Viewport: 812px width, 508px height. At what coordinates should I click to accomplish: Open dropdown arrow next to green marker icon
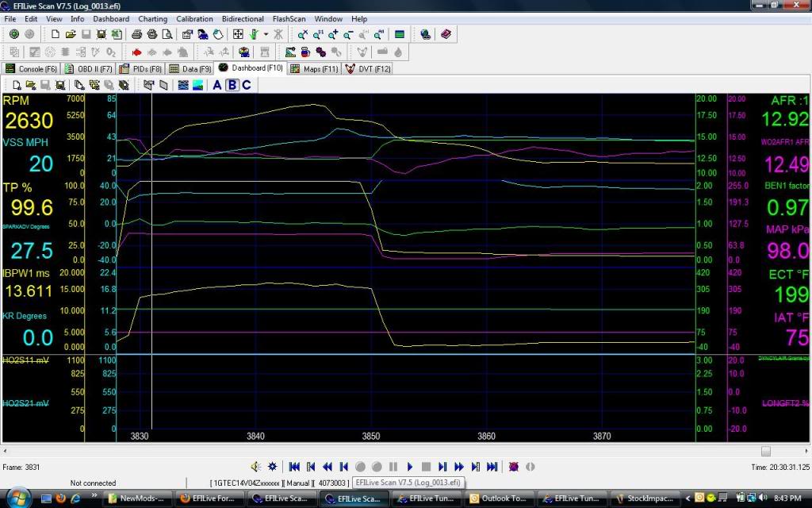click(266, 34)
